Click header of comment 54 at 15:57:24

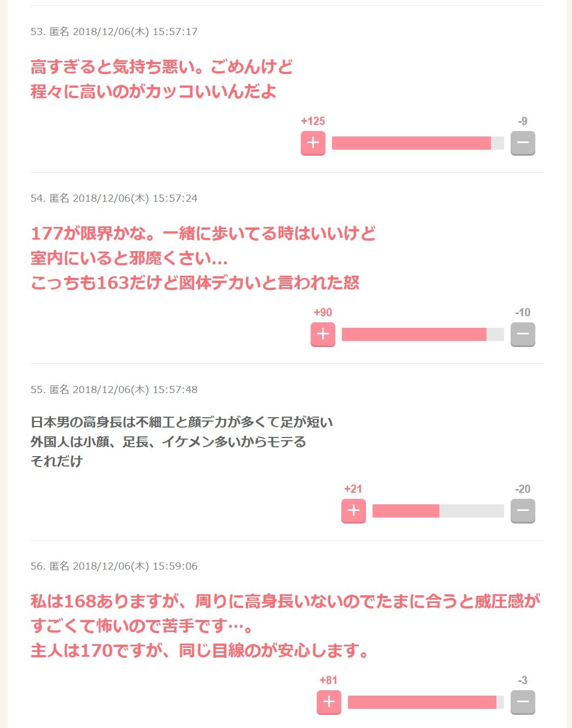[114, 198]
